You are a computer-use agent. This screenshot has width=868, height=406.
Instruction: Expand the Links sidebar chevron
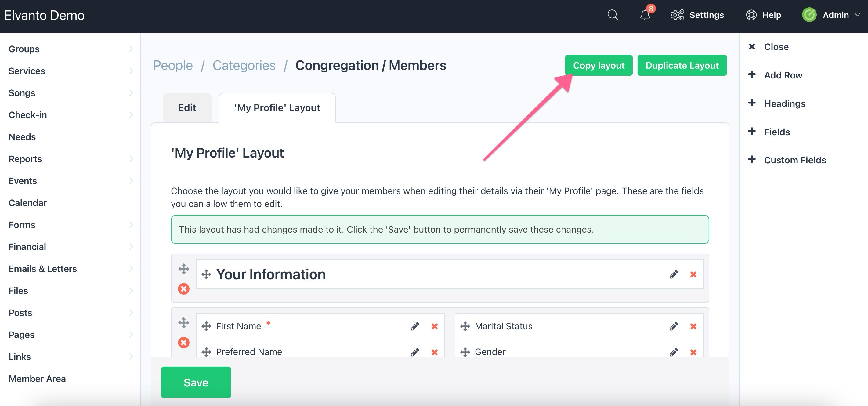(131, 357)
